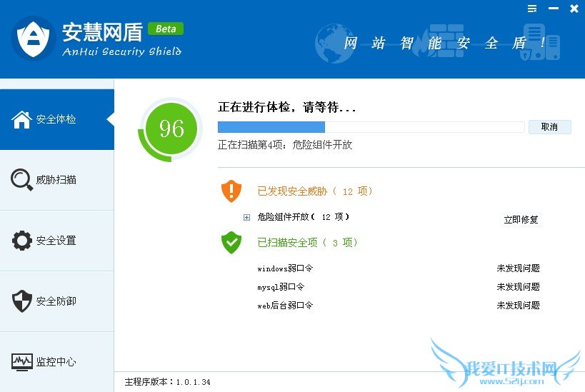Select 已扫描安全项 (3 项) heading
This screenshot has height=392, width=585.
click(307, 243)
